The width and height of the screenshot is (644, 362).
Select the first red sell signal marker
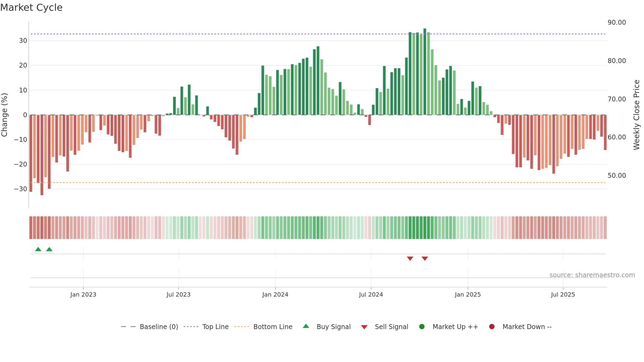coord(410,258)
